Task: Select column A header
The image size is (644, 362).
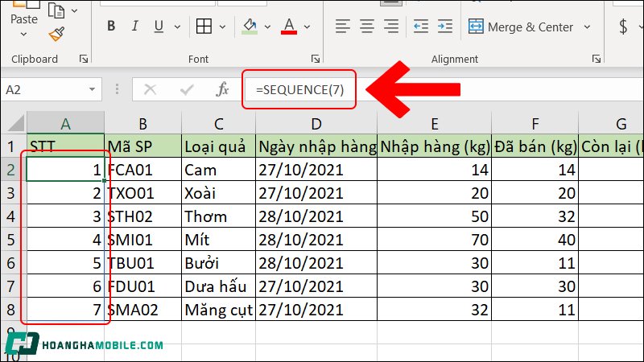Action: coord(65,123)
